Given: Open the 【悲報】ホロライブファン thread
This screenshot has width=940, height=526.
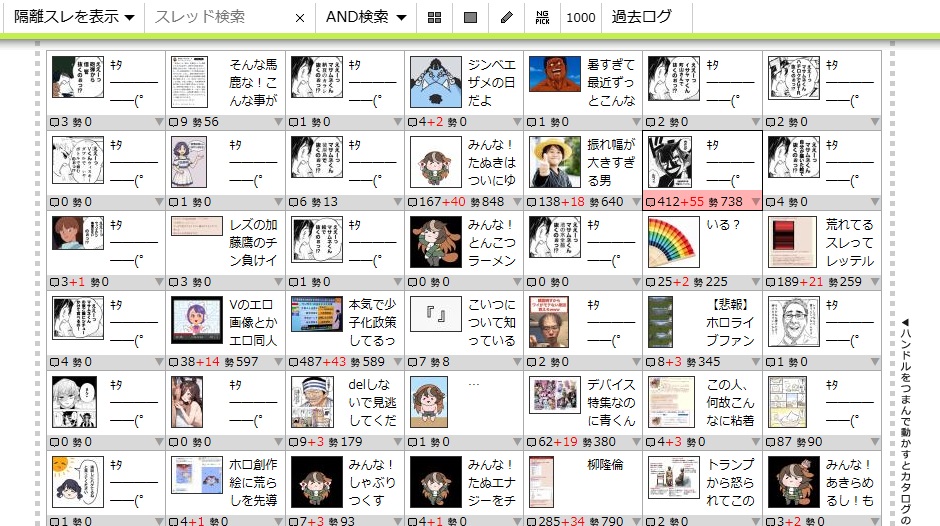Looking at the screenshot, I should click(730, 321).
